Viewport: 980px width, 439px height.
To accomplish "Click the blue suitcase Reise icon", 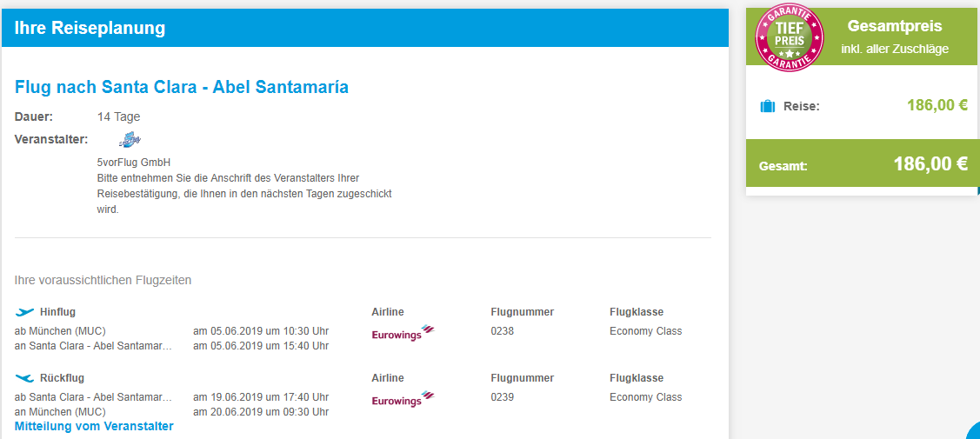I will pyautogui.click(x=767, y=106).
